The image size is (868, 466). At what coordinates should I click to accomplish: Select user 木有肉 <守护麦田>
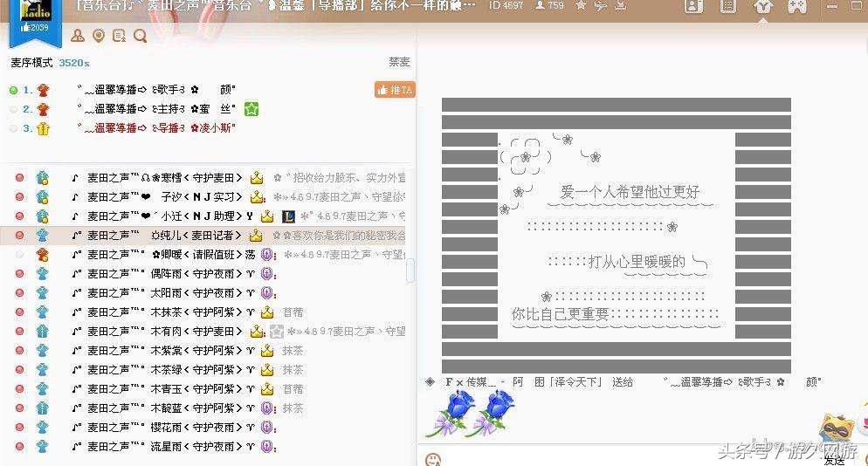pyautogui.click(x=157, y=331)
